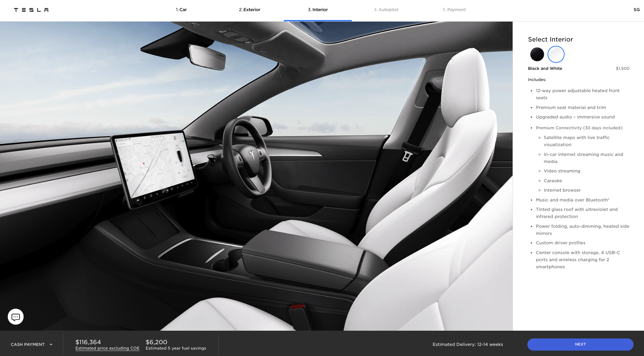Click the Estimated Delivery 12-14 weeks text
Image resolution: width=644 pixels, height=356 pixels.
coord(467,345)
